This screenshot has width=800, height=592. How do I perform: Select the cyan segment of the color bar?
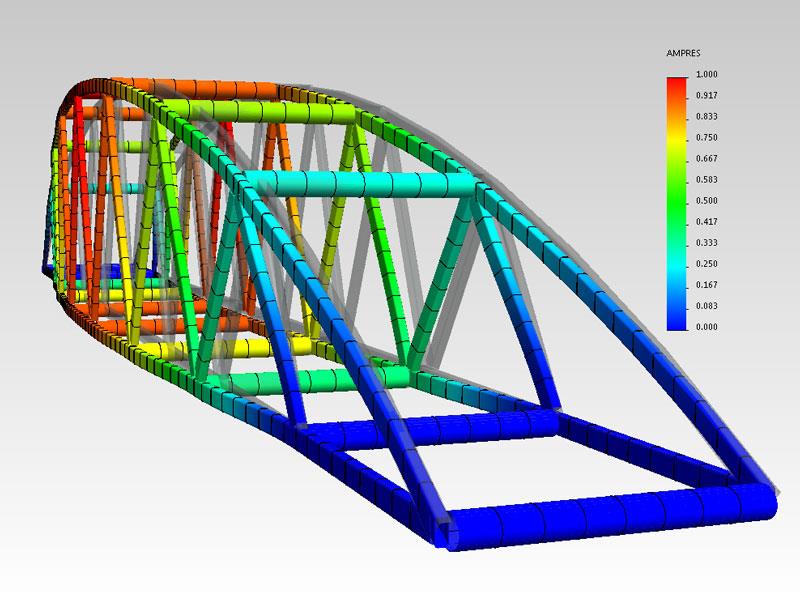tap(677, 262)
